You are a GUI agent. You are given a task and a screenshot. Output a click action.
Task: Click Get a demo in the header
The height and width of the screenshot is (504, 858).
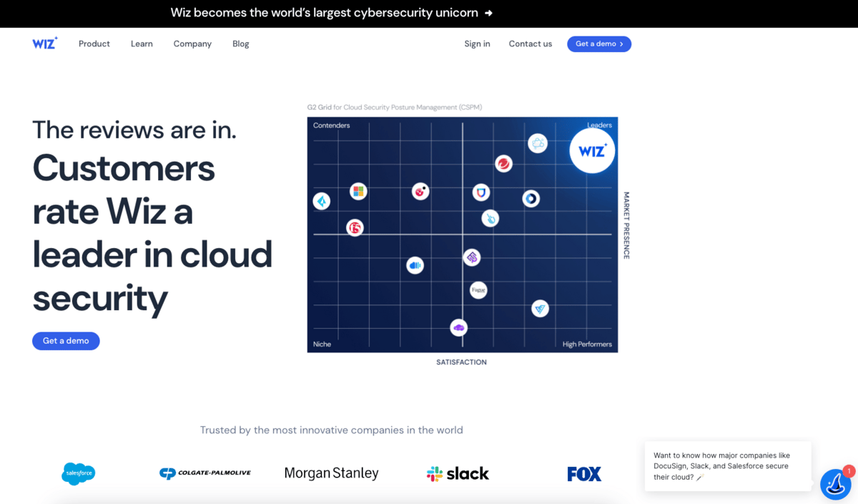tap(599, 44)
